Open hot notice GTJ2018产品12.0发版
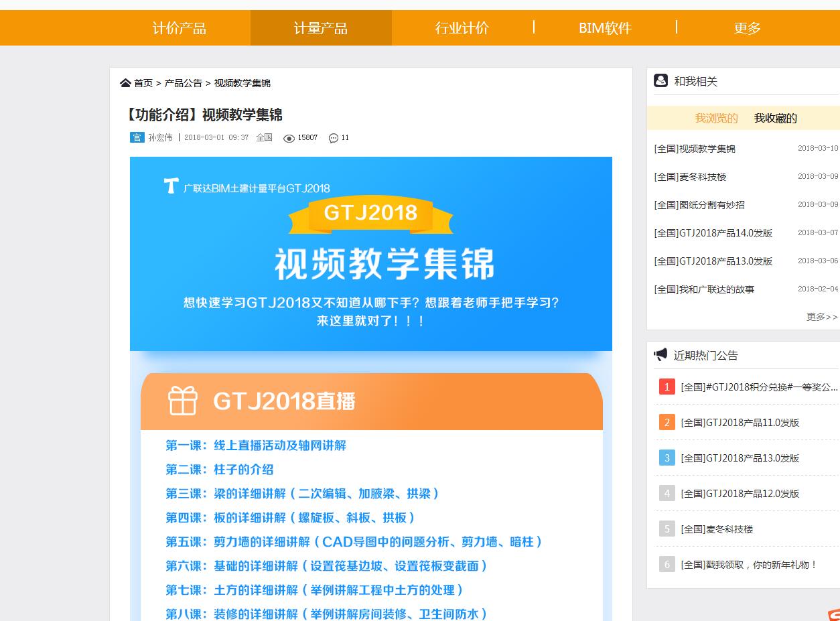The width and height of the screenshot is (840, 621). (740, 493)
